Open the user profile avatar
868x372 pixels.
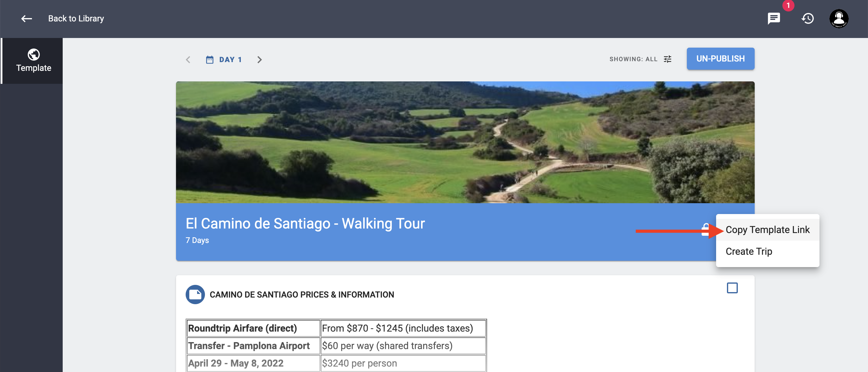[x=839, y=18]
